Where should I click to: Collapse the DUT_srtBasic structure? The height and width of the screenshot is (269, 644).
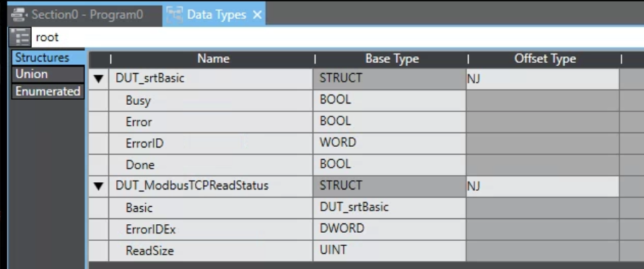click(x=99, y=79)
